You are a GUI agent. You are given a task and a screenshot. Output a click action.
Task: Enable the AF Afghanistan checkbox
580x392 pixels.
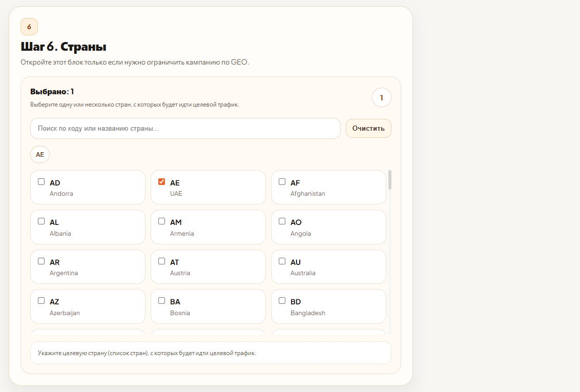tap(282, 182)
